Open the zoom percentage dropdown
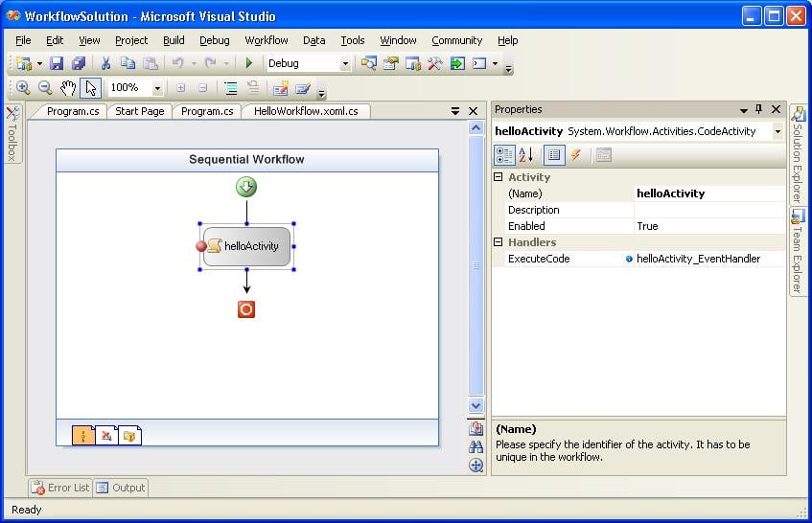The height and width of the screenshot is (523, 812). point(157,88)
